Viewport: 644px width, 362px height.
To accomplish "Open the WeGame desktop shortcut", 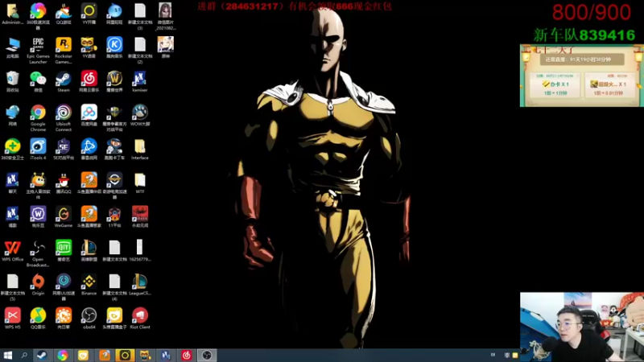I will 64,214.
